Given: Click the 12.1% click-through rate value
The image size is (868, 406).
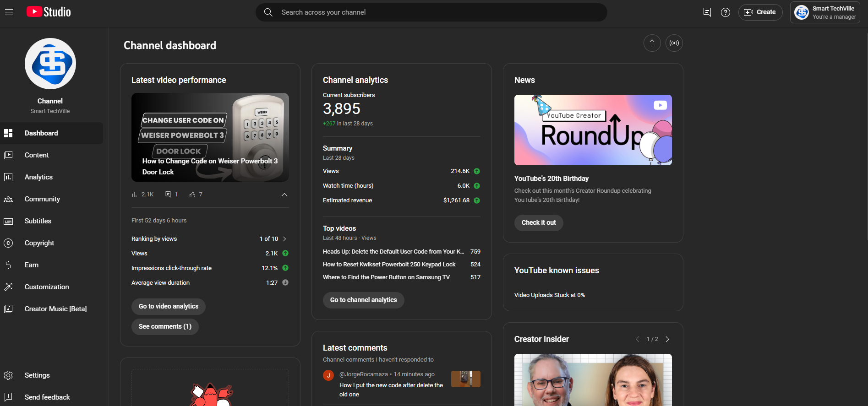Looking at the screenshot, I should coord(270,268).
